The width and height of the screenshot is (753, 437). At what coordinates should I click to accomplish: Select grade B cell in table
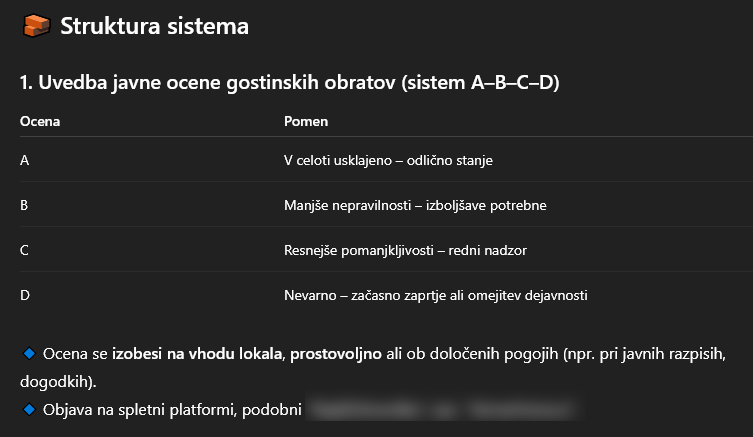tap(24, 205)
